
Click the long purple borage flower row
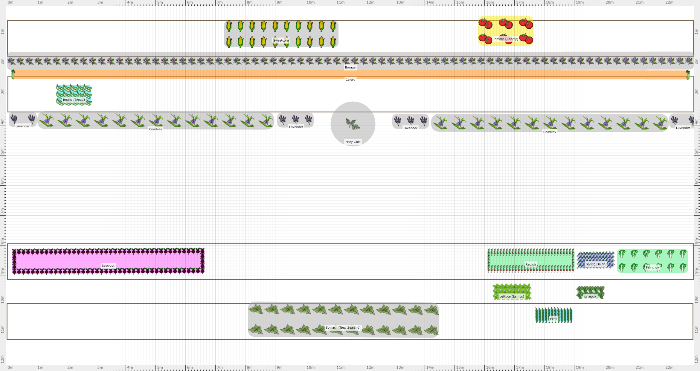tap(350, 61)
